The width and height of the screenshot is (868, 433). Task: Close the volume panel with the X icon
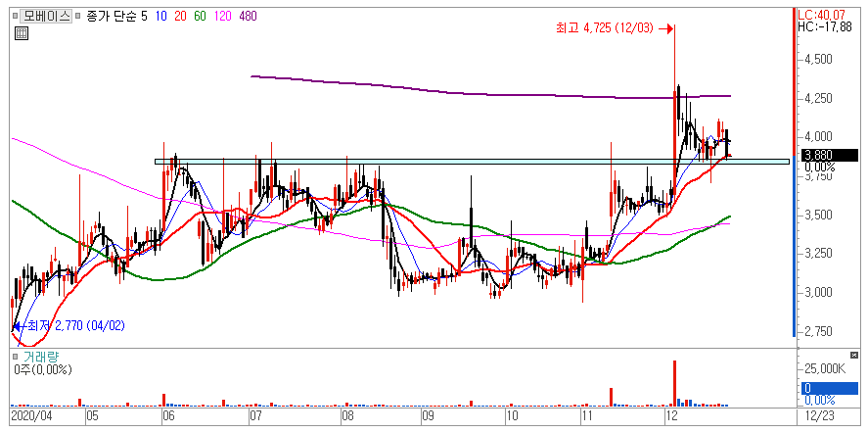pos(853,355)
